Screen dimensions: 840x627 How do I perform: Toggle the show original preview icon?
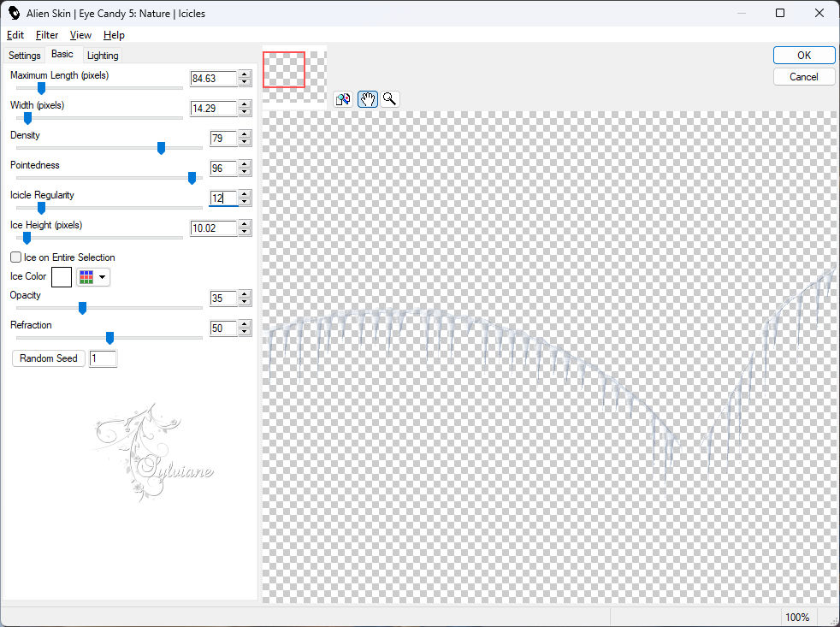(x=343, y=99)
